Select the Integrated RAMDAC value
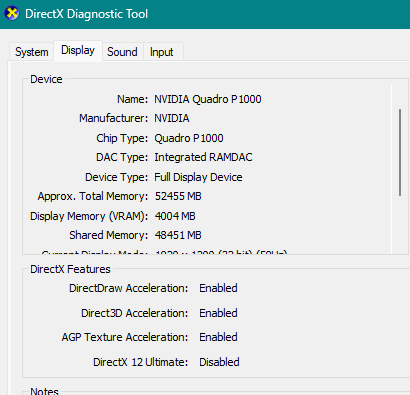Screen dimensions: 410x395 click(x=203, y=157)
